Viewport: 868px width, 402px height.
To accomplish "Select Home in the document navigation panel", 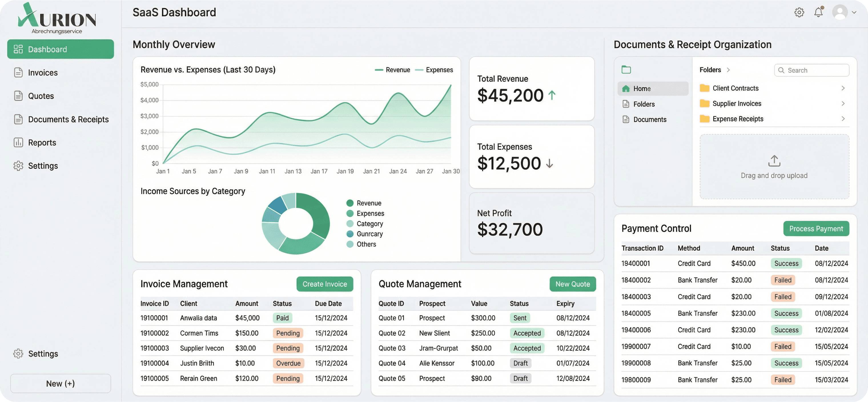I will (x=642, y=88).
